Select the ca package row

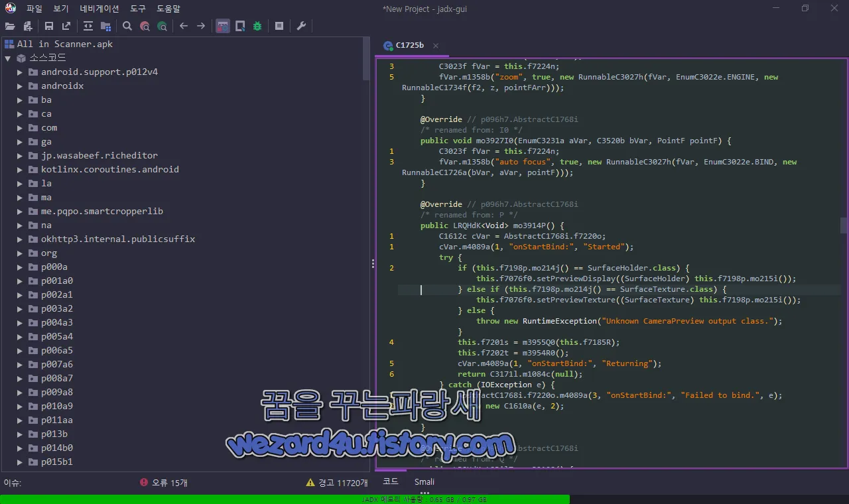coord(46,113)
